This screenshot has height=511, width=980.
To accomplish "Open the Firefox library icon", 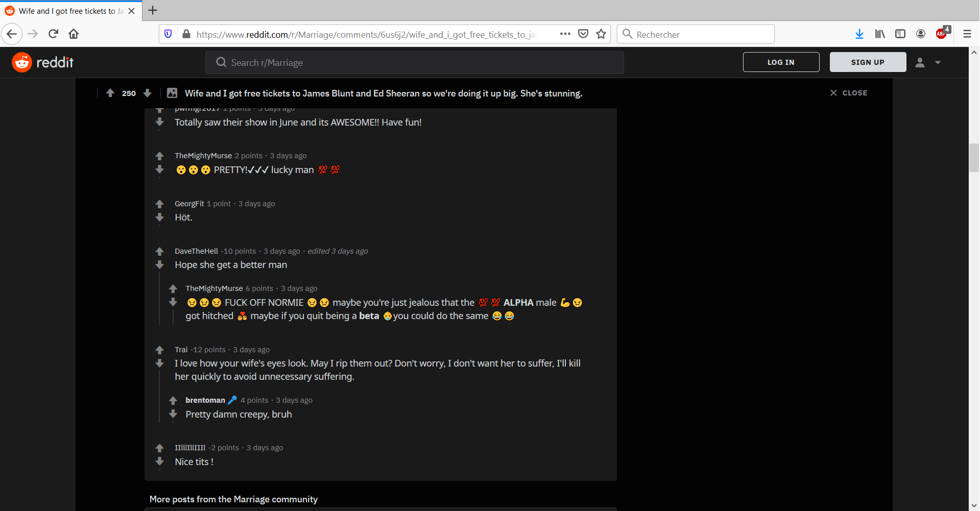I will pos(880,34).
